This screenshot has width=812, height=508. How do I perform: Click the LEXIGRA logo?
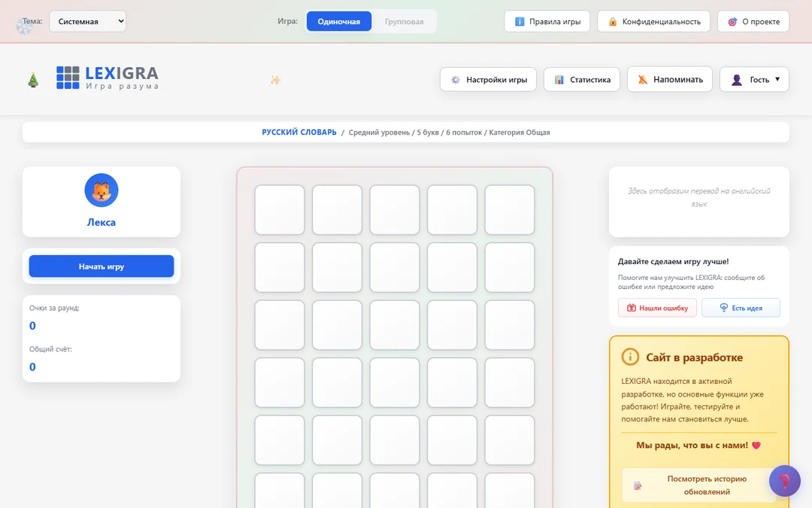pos(108,78)
